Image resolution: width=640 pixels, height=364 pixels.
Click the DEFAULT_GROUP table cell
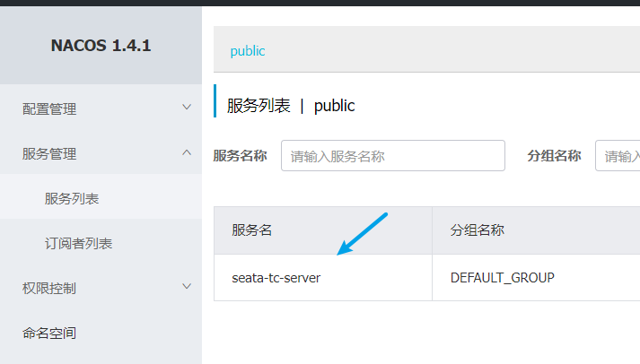[x=503, y=278]
